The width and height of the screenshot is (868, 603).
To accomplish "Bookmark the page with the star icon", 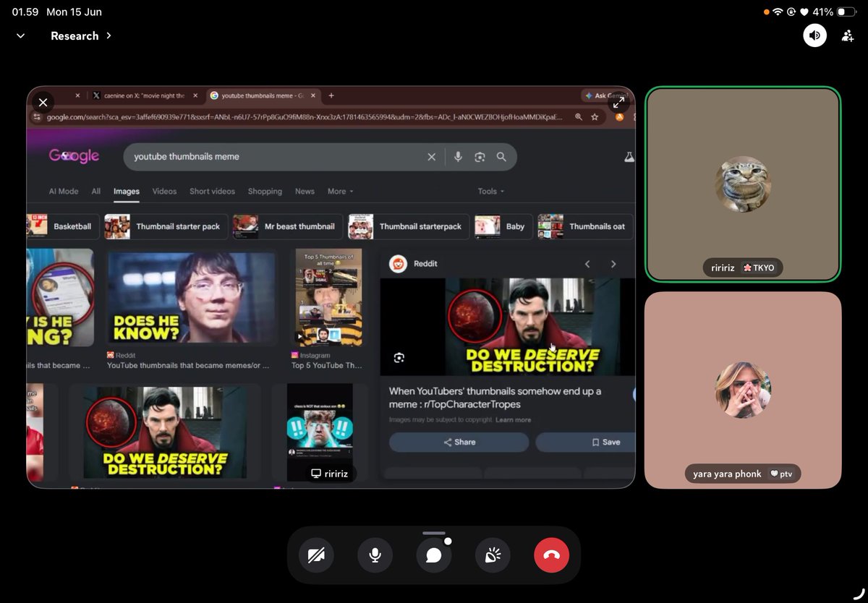I will click(x=595, y=116).
